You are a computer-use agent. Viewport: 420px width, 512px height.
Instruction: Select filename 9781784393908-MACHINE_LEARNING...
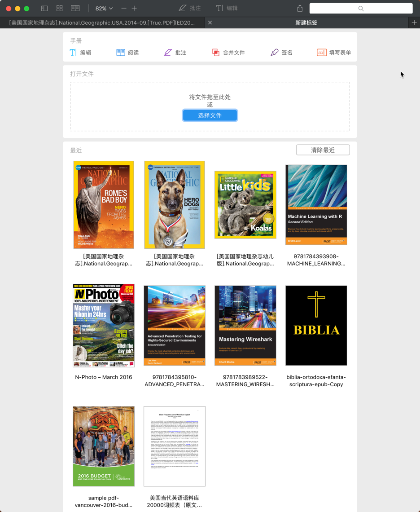click(x=316, y=260)
